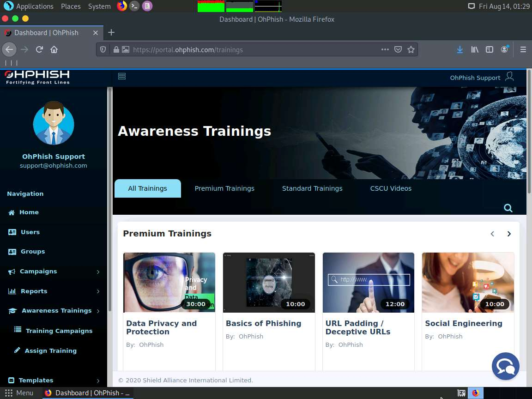Open Users in navigation
This screenshot has height=399, width=532.
24,232
